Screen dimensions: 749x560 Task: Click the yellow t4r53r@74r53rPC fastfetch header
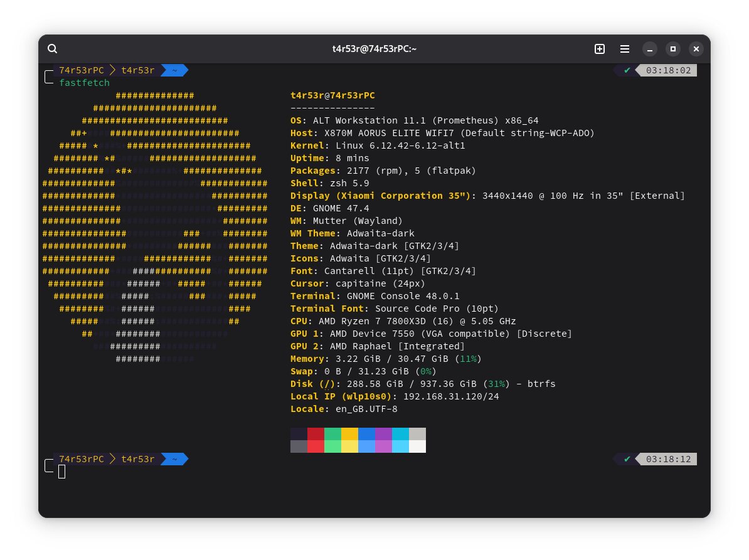pos(332,95)
